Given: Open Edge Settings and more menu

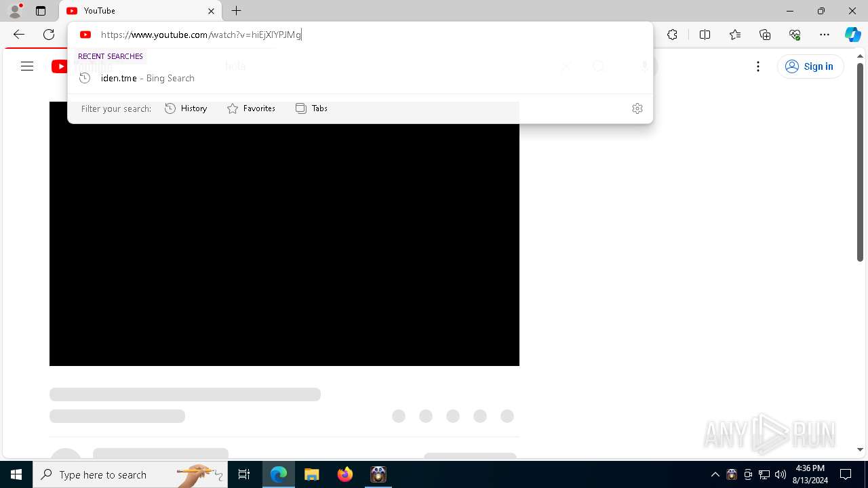Looking at the screenshot, I should 825,35.
